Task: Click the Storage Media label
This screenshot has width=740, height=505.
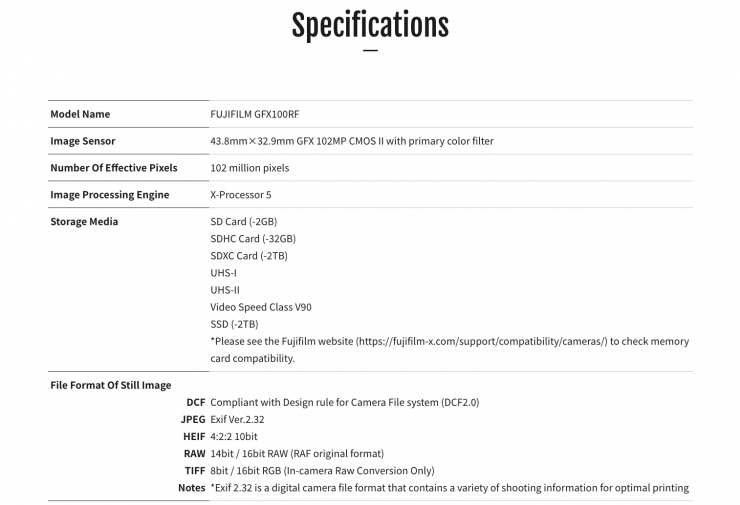Action: [x=84, y=222]
